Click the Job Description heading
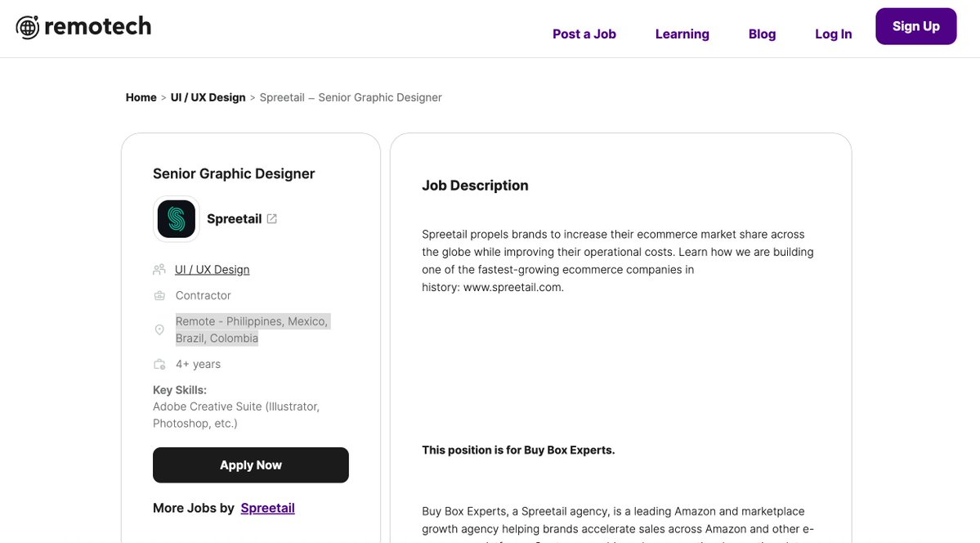 point(475,185)
